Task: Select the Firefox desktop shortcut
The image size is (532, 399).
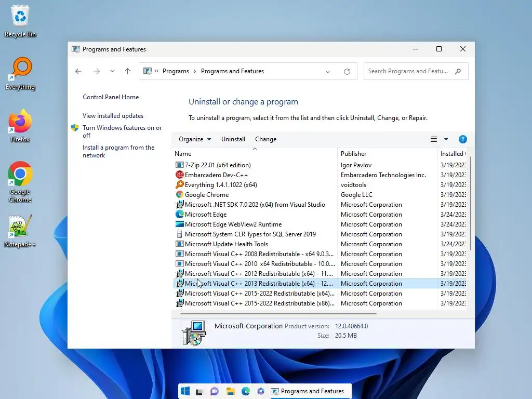Action: pos(20,126)
